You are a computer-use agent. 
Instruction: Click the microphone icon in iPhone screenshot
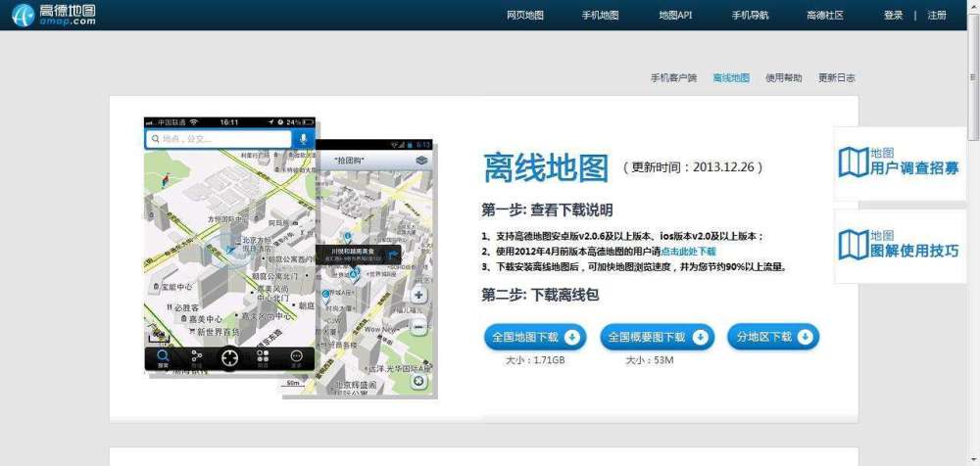point(304,139)
